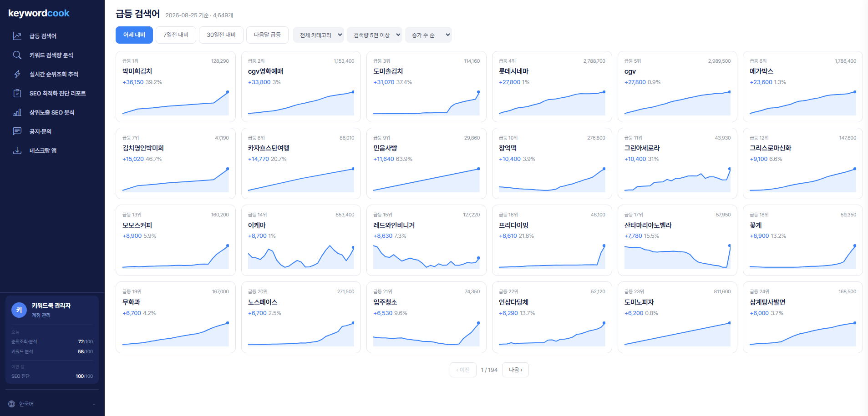Open 실시간 순위조회 추적 in the sidebar
Viewport: 868px width, 416px height.
click(x=52, y=74)
